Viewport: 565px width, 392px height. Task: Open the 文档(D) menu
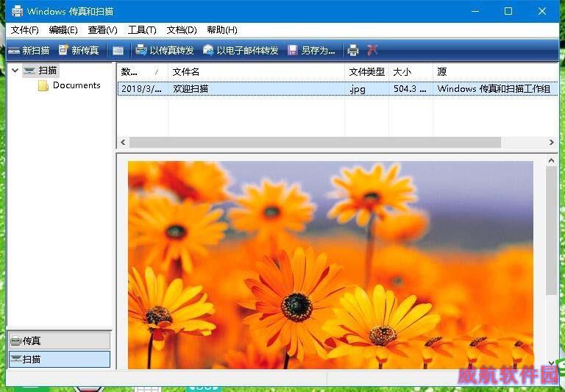182,30
